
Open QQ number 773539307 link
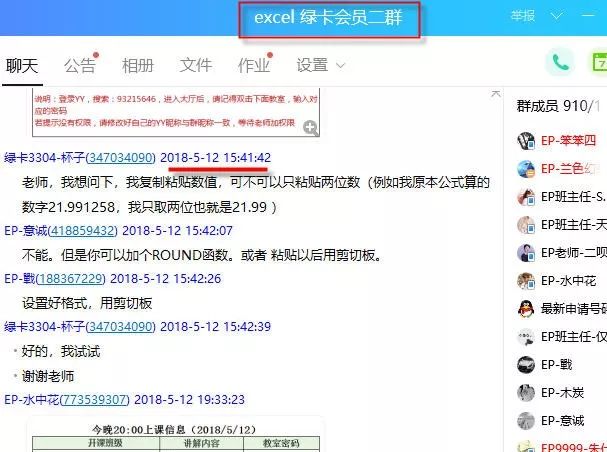point(94,399)
